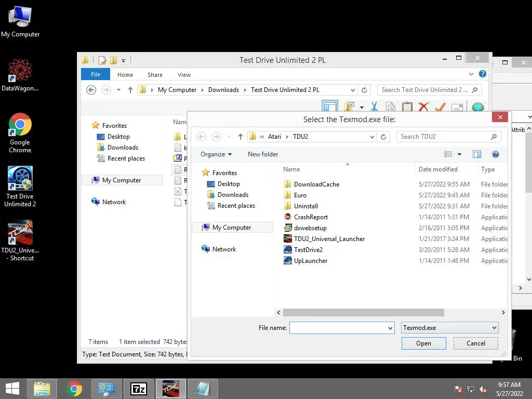Image resolution: width=532 pixels, height=399 pixels.
Task: Open the DataWagon desktop shortcut
Action: 20,75
